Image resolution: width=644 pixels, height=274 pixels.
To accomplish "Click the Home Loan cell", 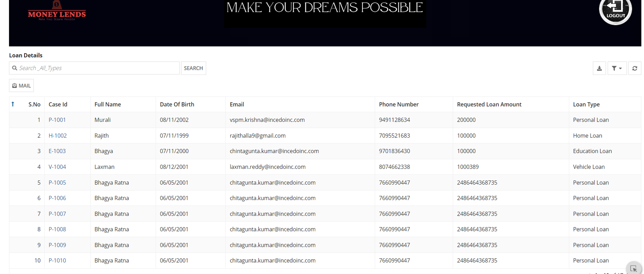I will (x=587, y=136).
